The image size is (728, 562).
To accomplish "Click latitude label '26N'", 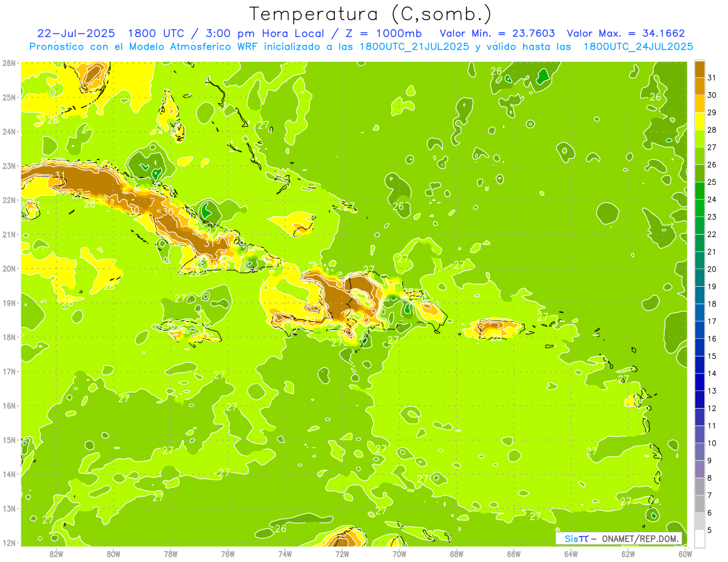I will (x=9, y=63).
